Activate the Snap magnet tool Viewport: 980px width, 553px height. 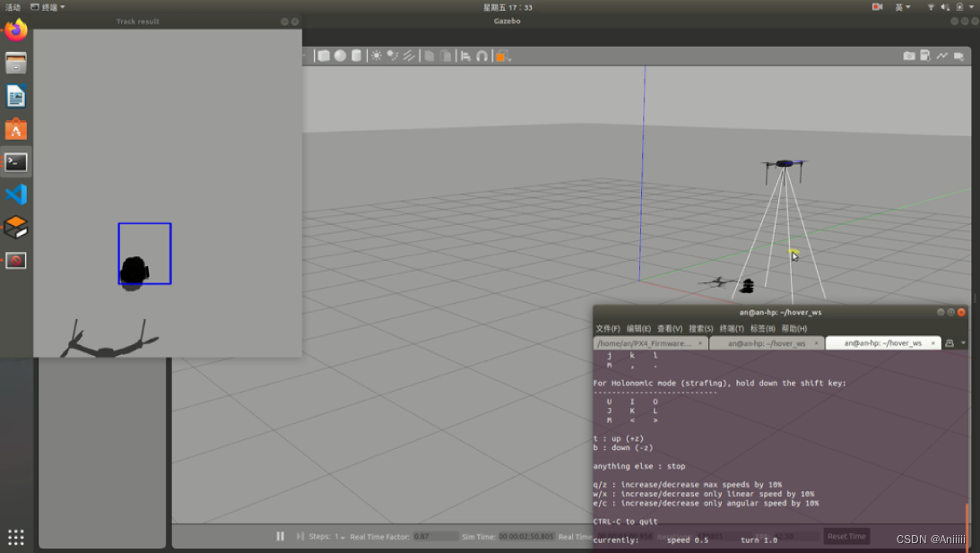481,56
